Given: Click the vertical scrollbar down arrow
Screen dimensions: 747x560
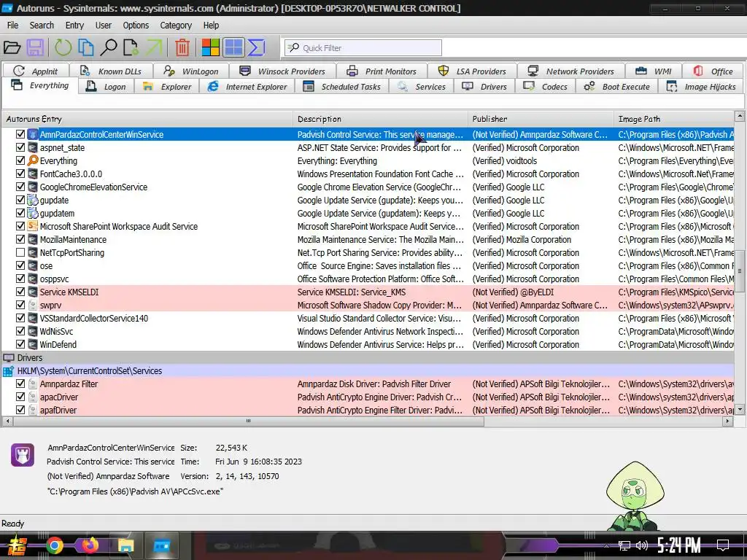Looking at the screenshot, I should point(740,409).
